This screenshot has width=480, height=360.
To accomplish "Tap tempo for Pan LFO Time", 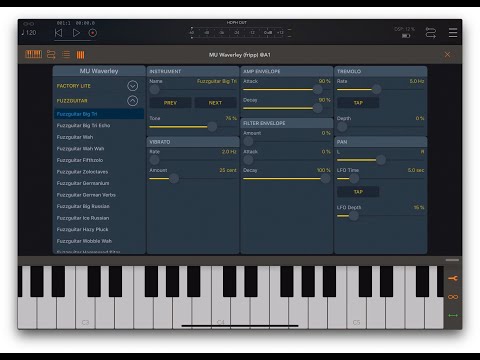I will coord(358,192).
